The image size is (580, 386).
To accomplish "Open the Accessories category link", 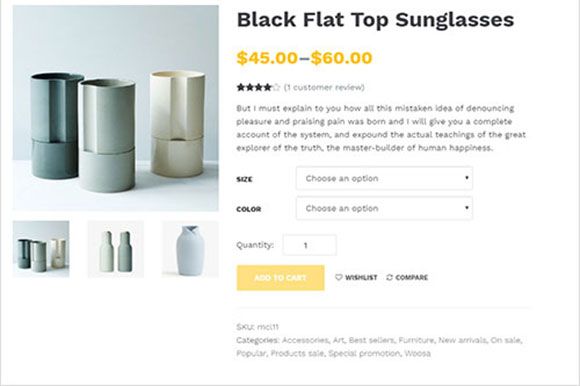I will (305, 340).
